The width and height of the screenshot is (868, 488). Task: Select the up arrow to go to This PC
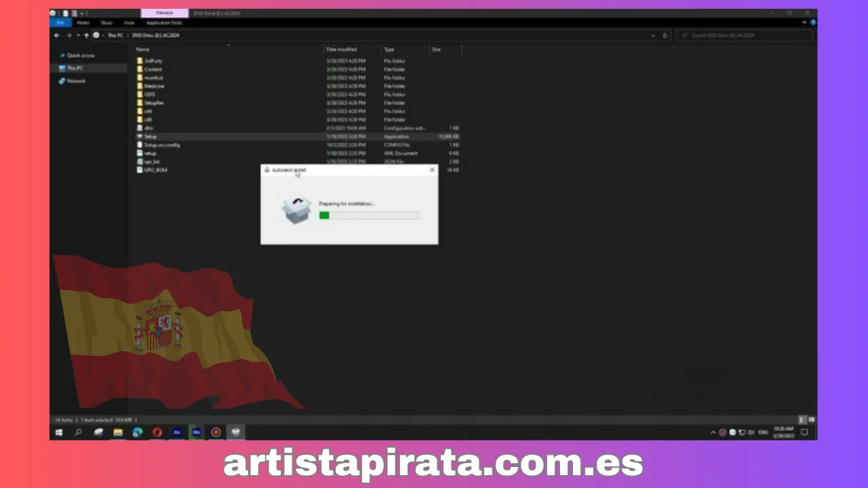(87, 35)
